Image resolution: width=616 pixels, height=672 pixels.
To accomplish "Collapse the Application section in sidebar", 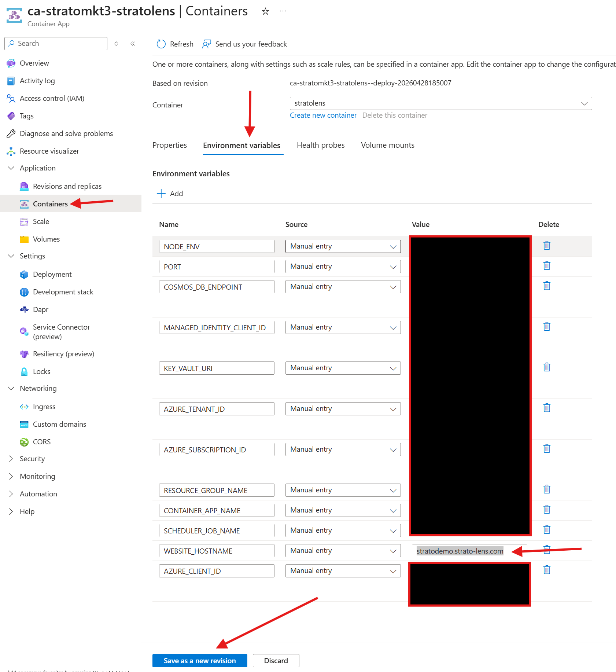I will coord(11,168).
